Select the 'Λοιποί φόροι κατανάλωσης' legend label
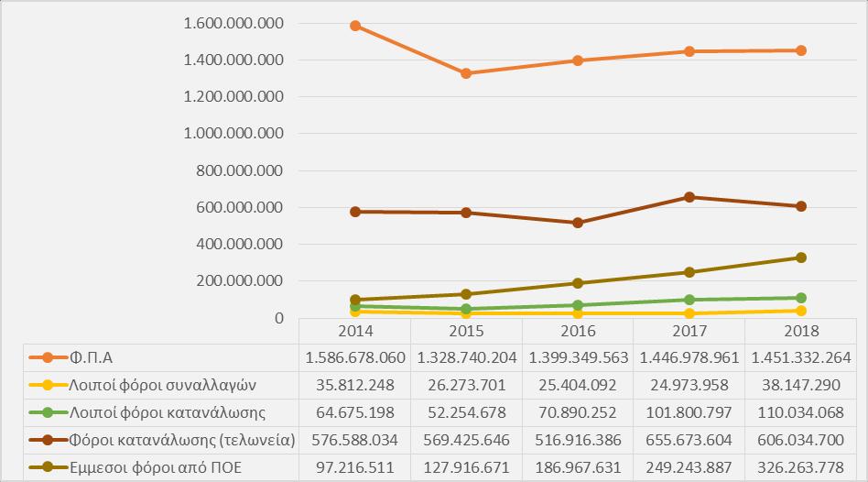The width and height of the screenshot is (868, 482). point(168,412)
